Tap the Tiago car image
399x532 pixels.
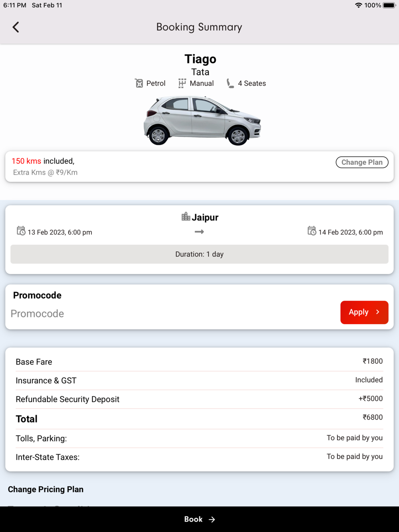pyautogui.click(x=202, y=120)
